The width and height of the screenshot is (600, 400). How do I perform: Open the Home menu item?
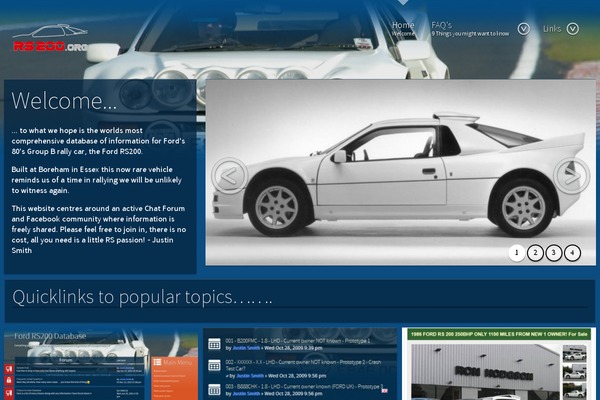[x=403, y=29]
